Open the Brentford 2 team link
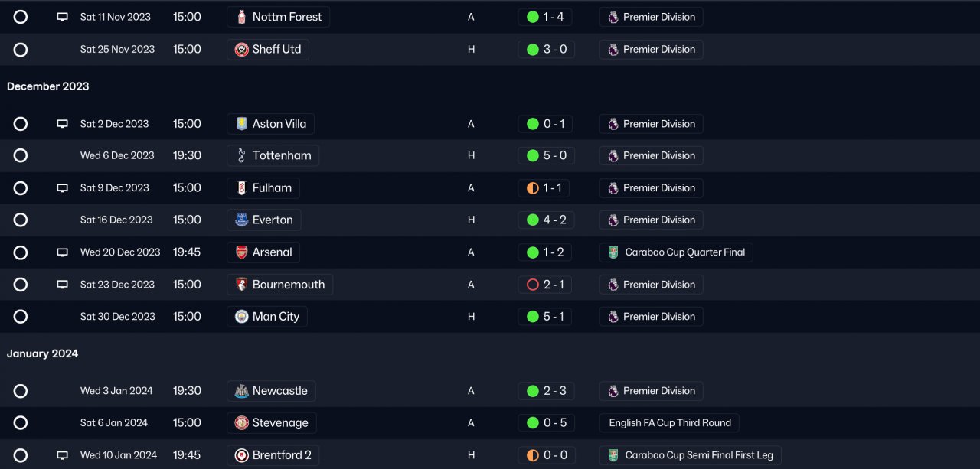Screen dimensions: 980x469 click(282, 455)
